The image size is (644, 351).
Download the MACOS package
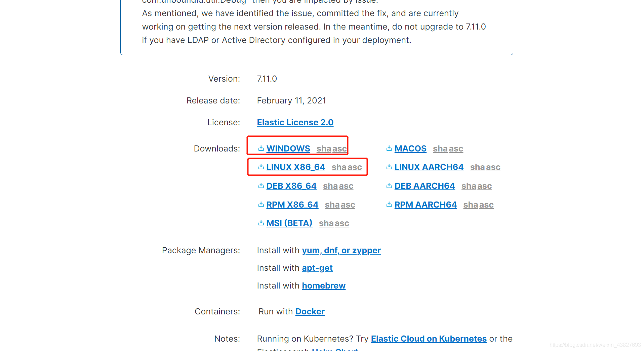coord(410,148)
